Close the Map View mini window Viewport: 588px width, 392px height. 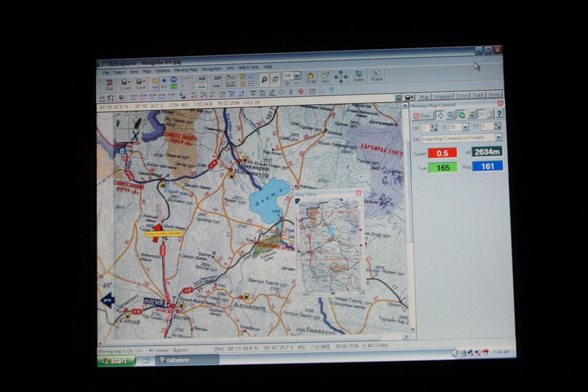[358, 193]
